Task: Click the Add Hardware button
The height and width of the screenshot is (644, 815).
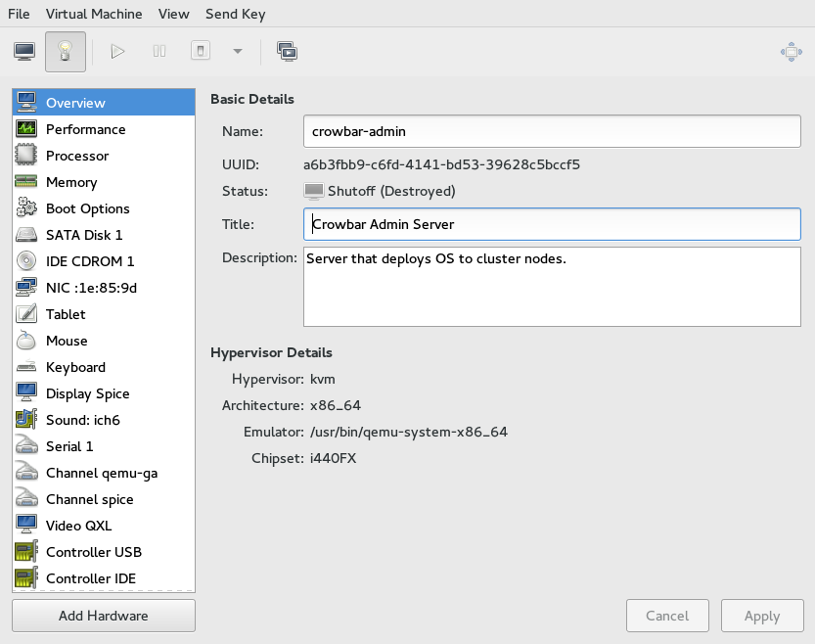Action: point(104,616)
